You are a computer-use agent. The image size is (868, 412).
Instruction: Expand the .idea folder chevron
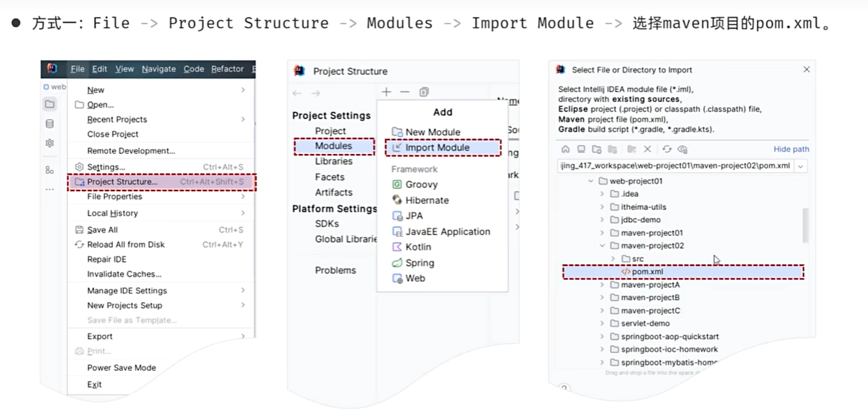pos(602,194)
